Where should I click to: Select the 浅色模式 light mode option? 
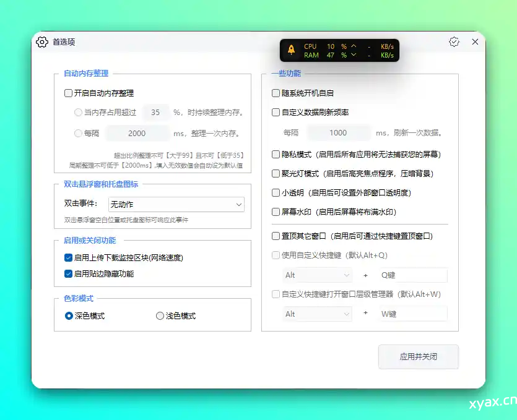point(160,315)
